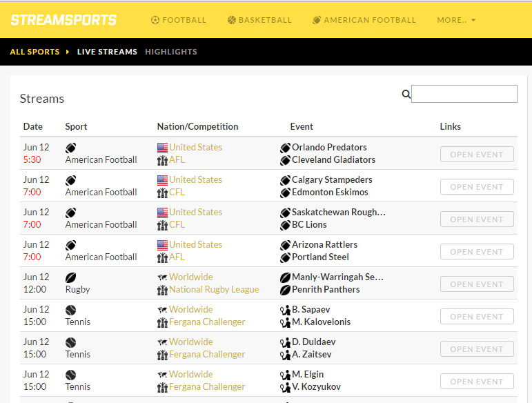Click the StreamSports logo
Screen dimensions: 532x403
[63, 20]
